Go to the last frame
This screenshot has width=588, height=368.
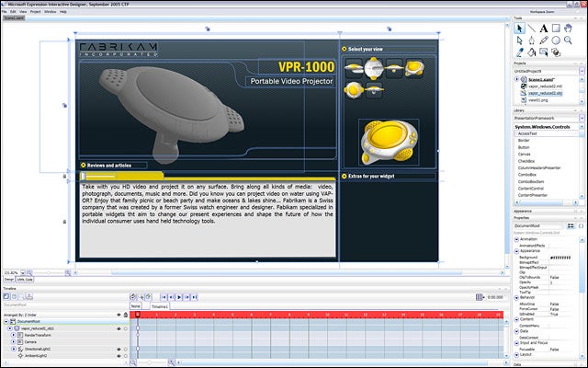[x=194, y=297]
